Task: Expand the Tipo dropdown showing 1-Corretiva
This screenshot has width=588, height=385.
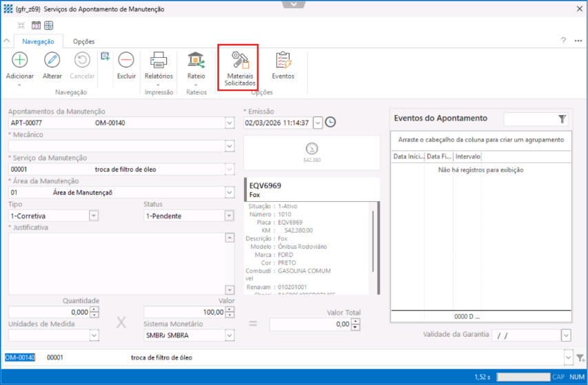Action: click(x=94, y=216)
